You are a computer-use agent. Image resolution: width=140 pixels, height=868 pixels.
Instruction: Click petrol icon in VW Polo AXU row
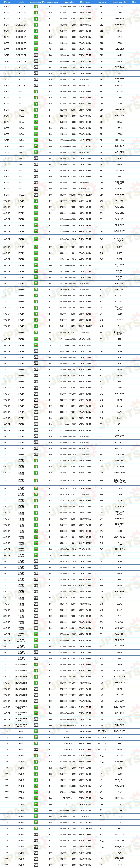pyautogui.click(x=36, y=792)
